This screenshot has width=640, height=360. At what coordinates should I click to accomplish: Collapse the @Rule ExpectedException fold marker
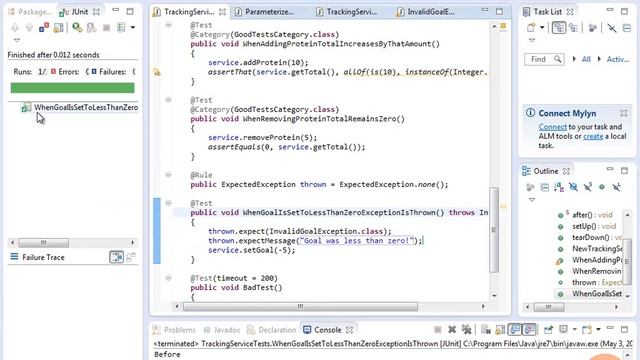168,175
